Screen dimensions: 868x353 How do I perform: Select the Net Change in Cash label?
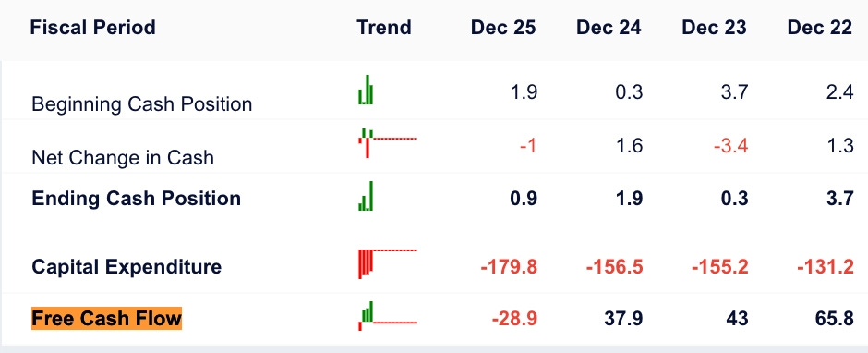(x=123, y=158)
